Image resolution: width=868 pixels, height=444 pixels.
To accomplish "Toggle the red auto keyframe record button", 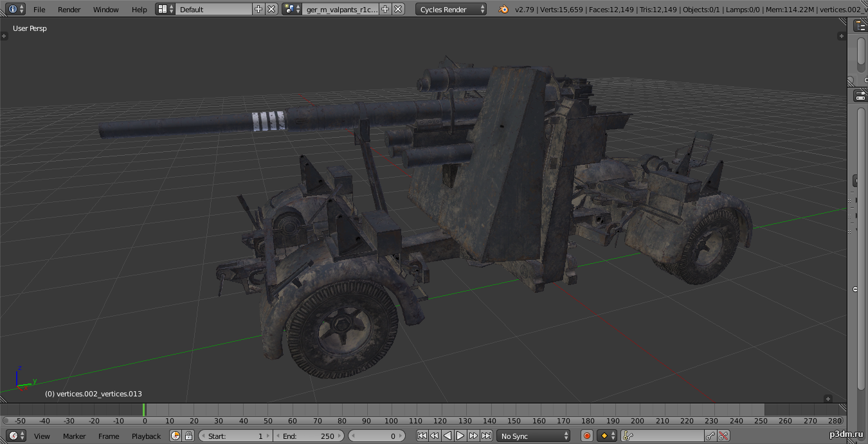I will click(586, 436).
